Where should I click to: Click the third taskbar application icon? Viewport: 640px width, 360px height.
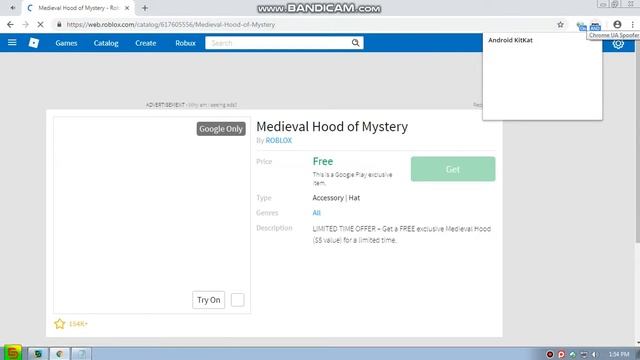[82, 354]
